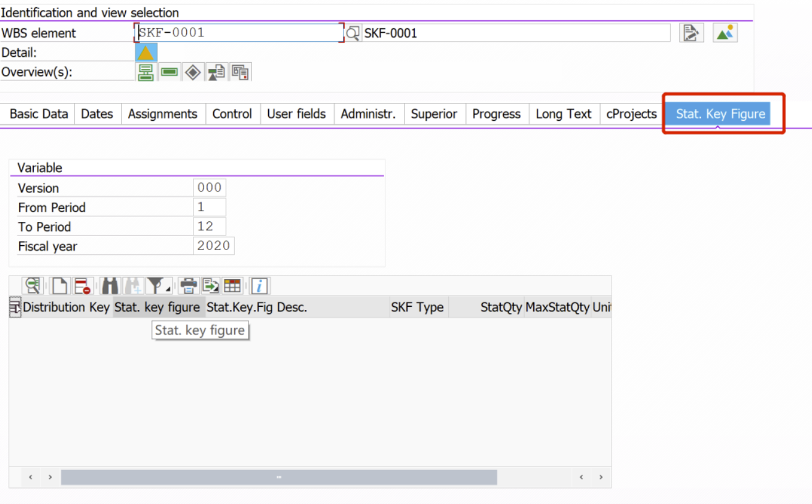This screenshot has height=504, width=812.
Task: Select the WBS element hierarchy overview icon
Action: [146, 71]
